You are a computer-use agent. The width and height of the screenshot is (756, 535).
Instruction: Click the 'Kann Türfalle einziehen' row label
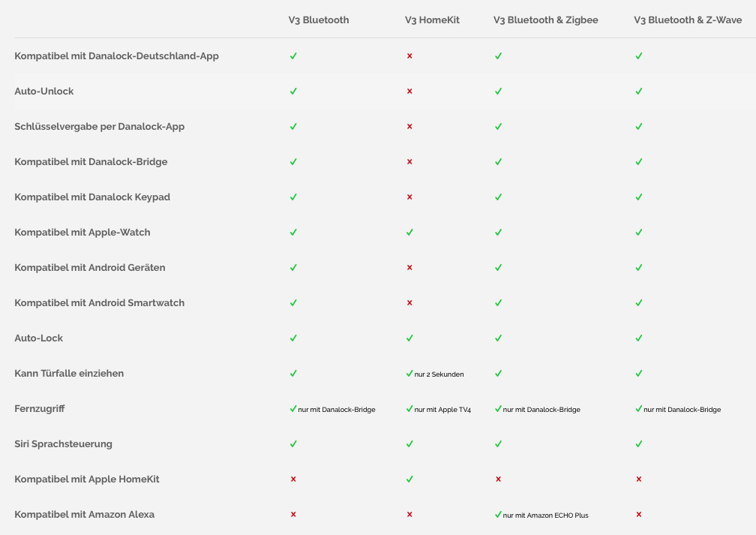pyautogui.click(x=69, y=374)
